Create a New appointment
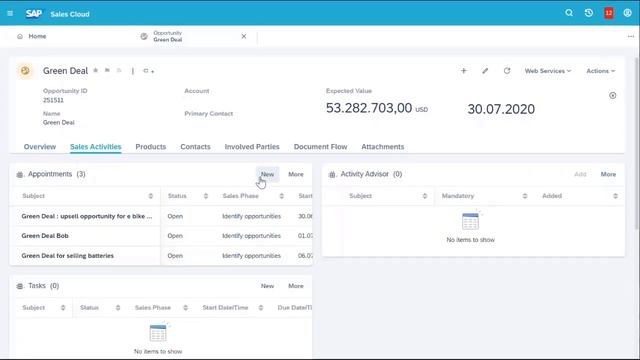The image size is (640, 360). coord(267,174)
